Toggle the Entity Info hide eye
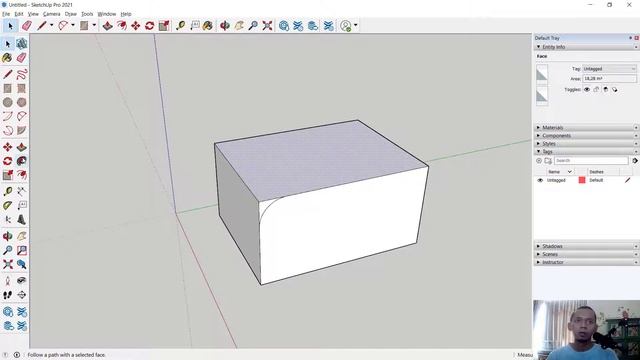Image resolution: width=640 pixels, height=360 pixels. 587,89
